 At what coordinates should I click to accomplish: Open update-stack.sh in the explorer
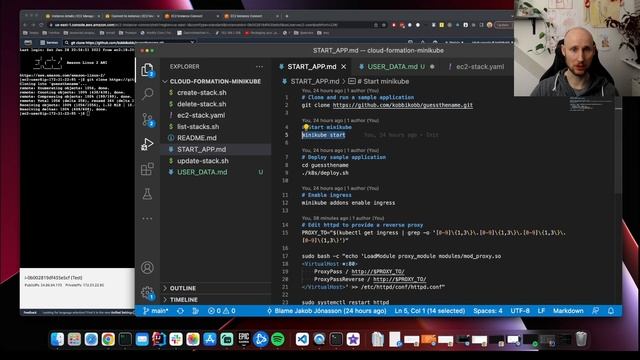pyautogui.click(x=202, y=161)
